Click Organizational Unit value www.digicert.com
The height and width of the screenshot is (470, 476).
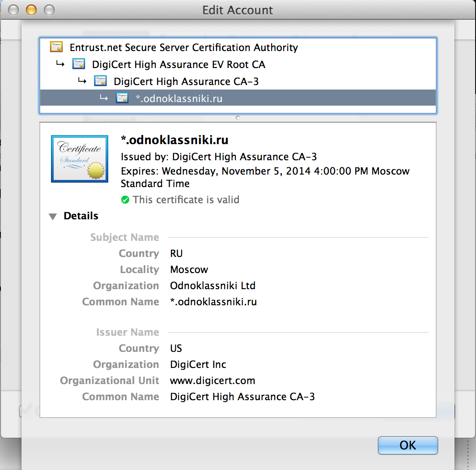pos(212,380)
